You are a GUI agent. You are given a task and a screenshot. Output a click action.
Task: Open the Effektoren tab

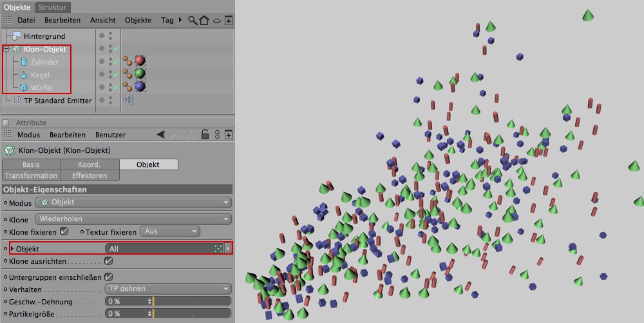tap(90, 175)
